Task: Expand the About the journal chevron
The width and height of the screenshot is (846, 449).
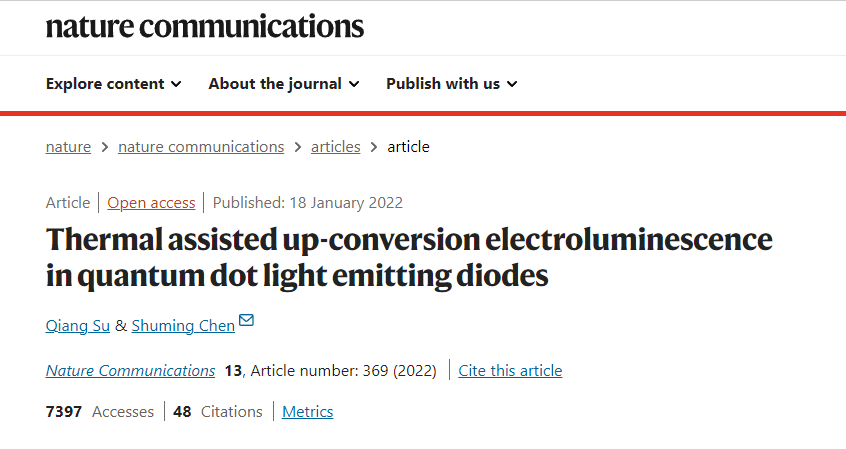Action: click(x=354, y=84)
